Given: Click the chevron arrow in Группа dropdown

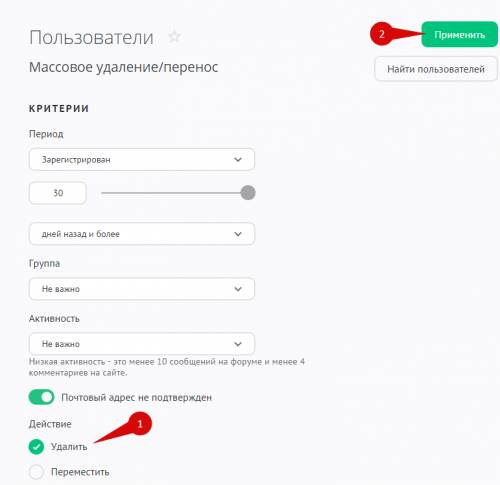Looking at the screenshot, I should pos(238,289).
